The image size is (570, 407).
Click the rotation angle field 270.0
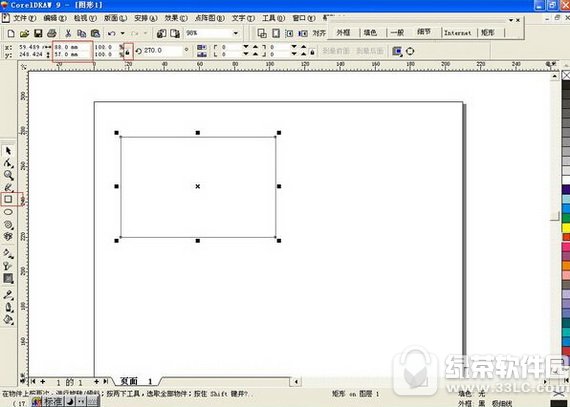pos(162,51)
